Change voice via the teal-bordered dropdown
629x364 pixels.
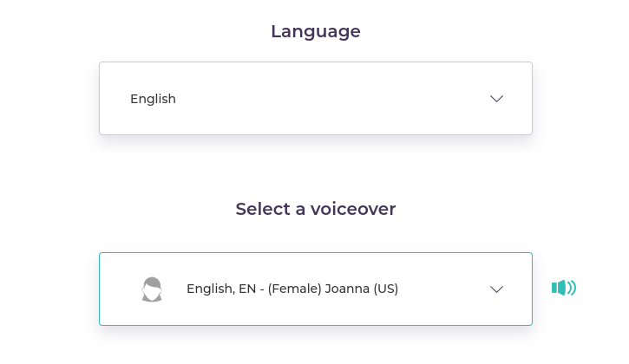316,289
